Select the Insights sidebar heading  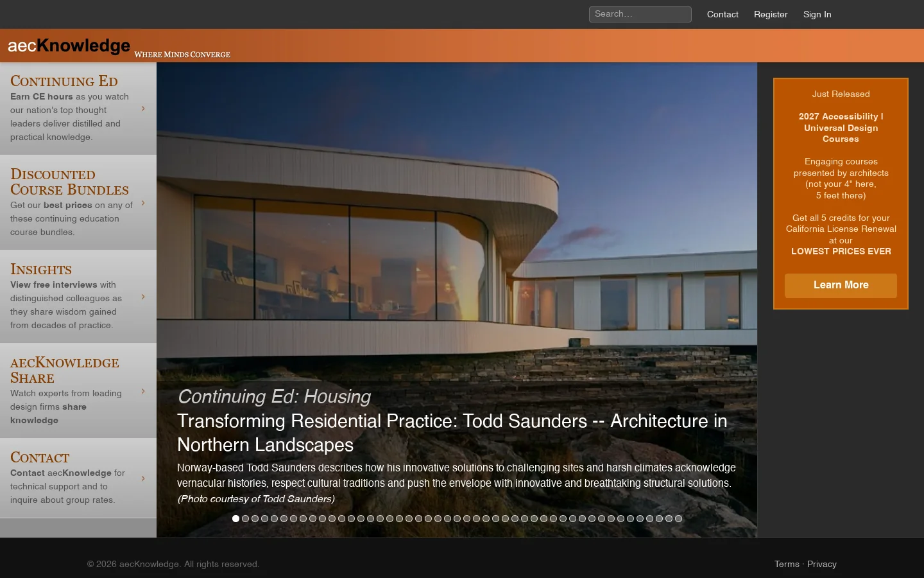41,269
